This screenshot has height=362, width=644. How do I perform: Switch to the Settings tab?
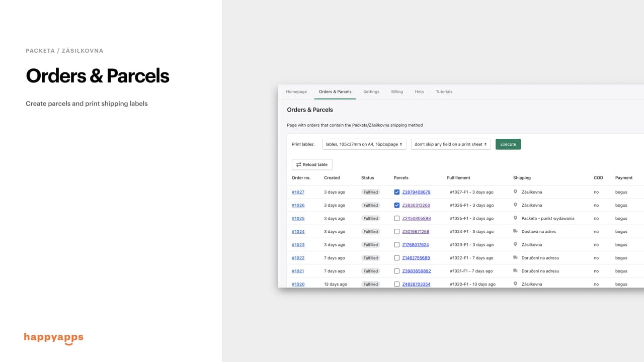click(371, 92)
